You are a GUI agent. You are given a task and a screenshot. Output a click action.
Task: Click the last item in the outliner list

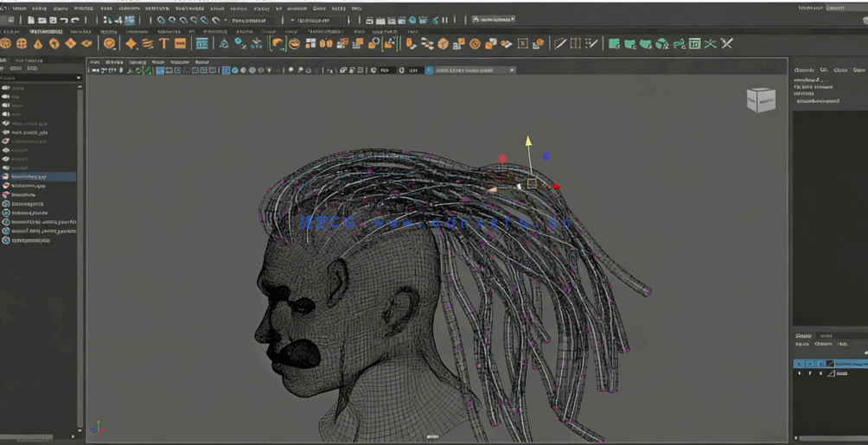(x=30, y=240)
